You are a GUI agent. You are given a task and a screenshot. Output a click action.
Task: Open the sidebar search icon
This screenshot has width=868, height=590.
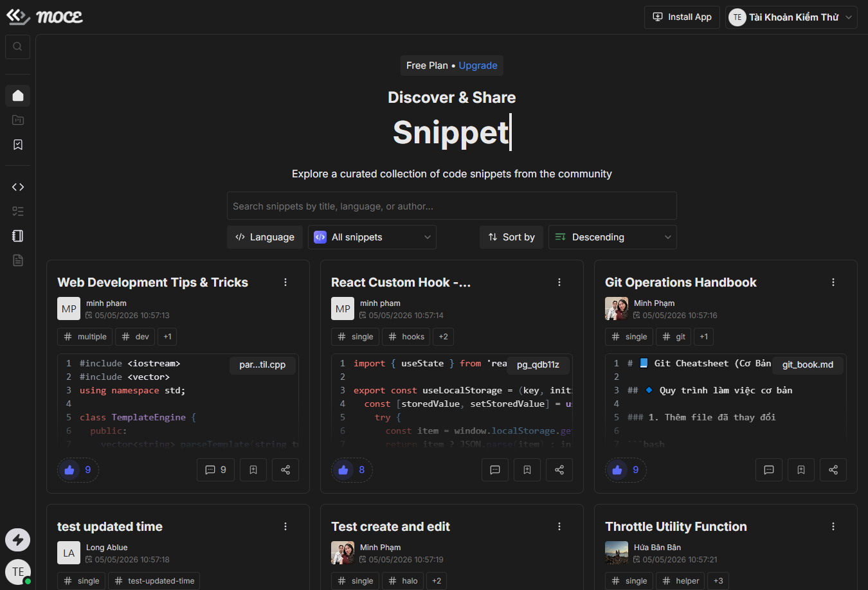click(18, 46)
